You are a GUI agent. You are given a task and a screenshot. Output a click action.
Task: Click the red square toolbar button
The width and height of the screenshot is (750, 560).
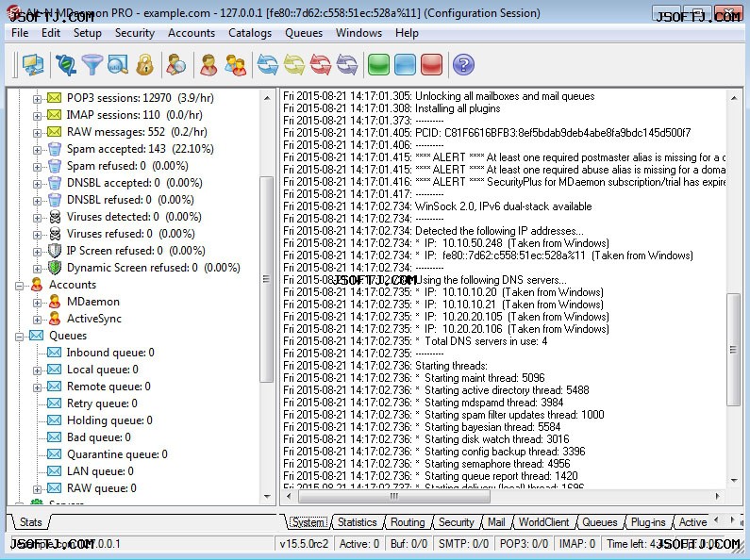coord(431,65)
